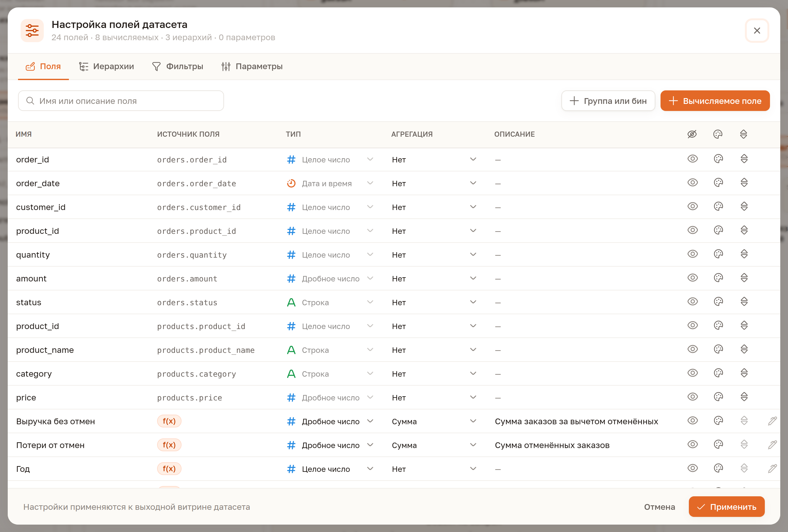The width and height of the screenshot is (788, 532).
Task: Hide the product_name field
Action: click(692, 349)
